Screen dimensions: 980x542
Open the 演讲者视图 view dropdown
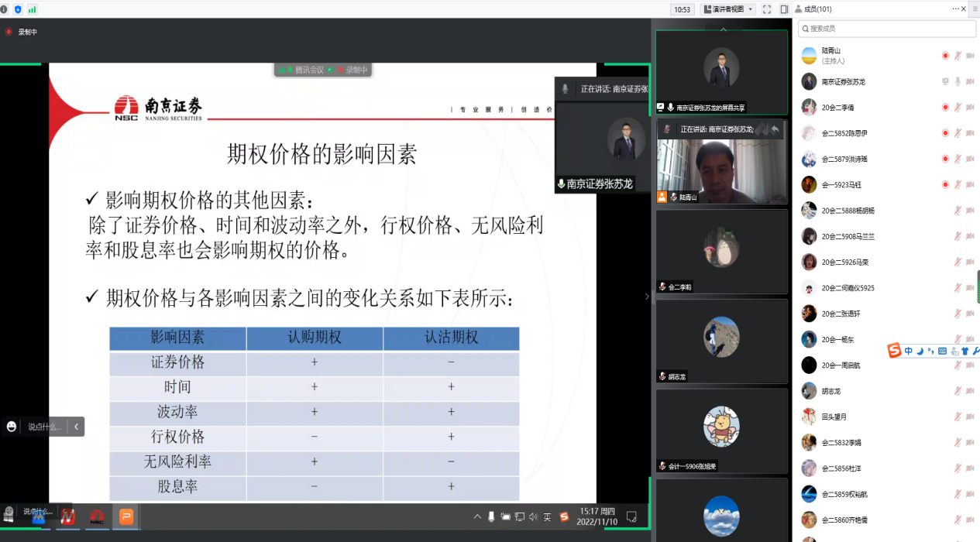point(728,9)
